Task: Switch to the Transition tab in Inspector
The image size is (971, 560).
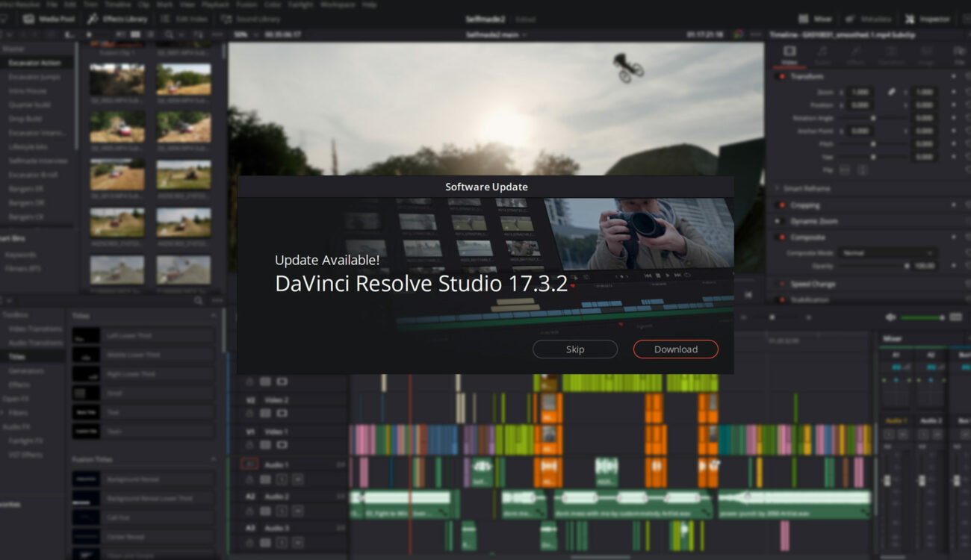Action: coord(891,56)
